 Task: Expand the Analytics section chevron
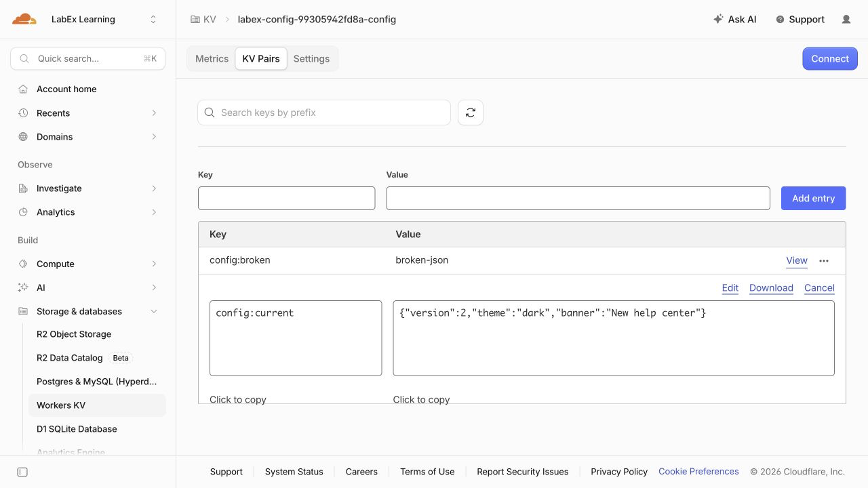(x=154, y=212)
